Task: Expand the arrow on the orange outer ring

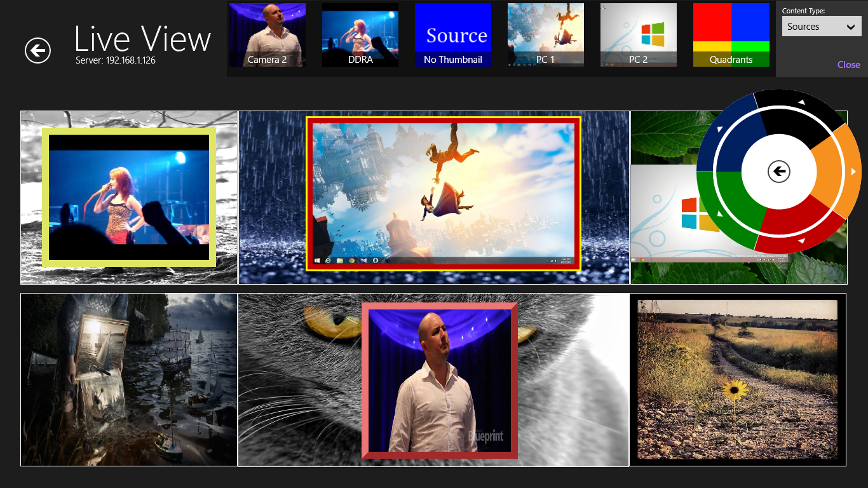Action: point(853,172)
